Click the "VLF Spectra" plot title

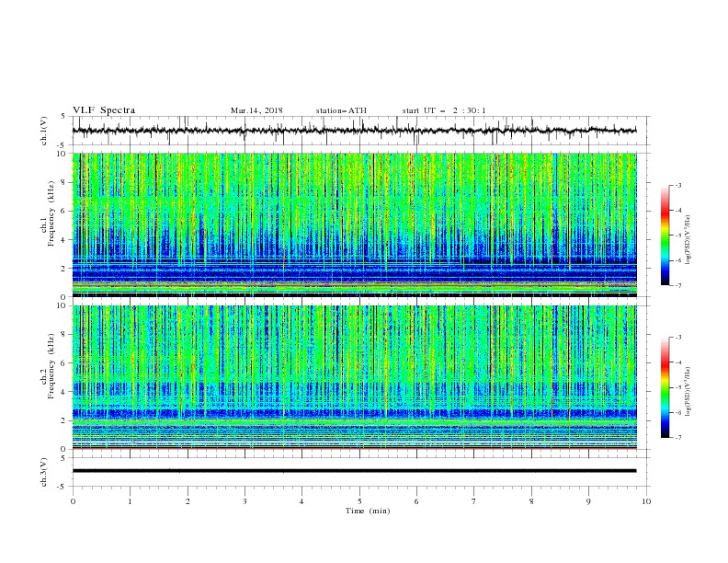pyautogui.click(x=104, y=110)
